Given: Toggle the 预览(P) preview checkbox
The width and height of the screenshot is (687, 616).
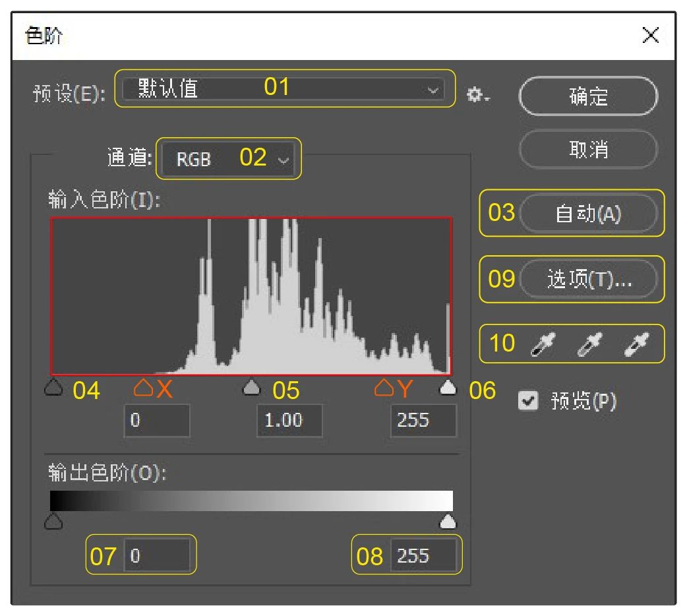Looking at the screenshot, I should tap(527, 400).
